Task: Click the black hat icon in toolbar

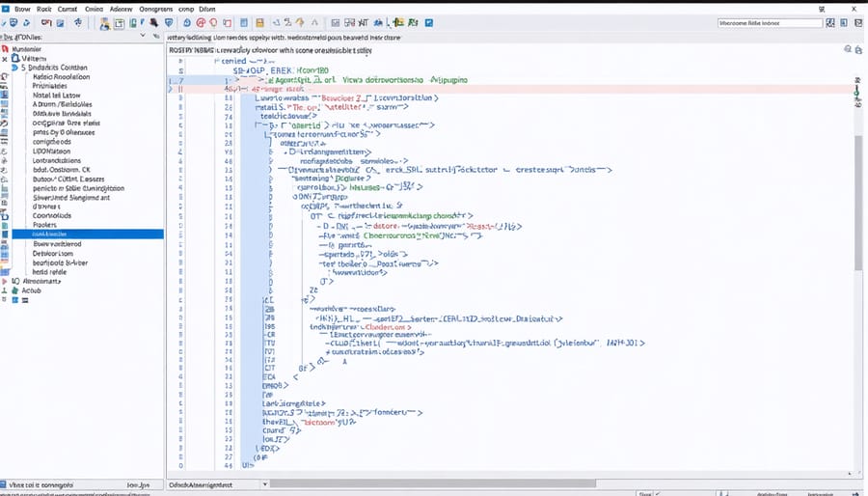Action: tap(154, 23)
